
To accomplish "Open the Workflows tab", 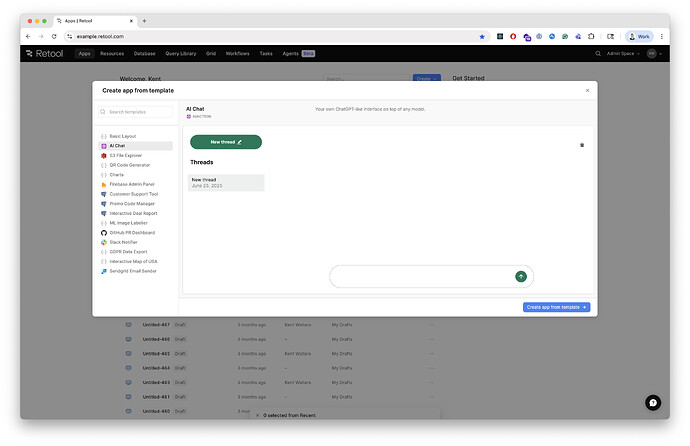I will click(x=237, y=54).
